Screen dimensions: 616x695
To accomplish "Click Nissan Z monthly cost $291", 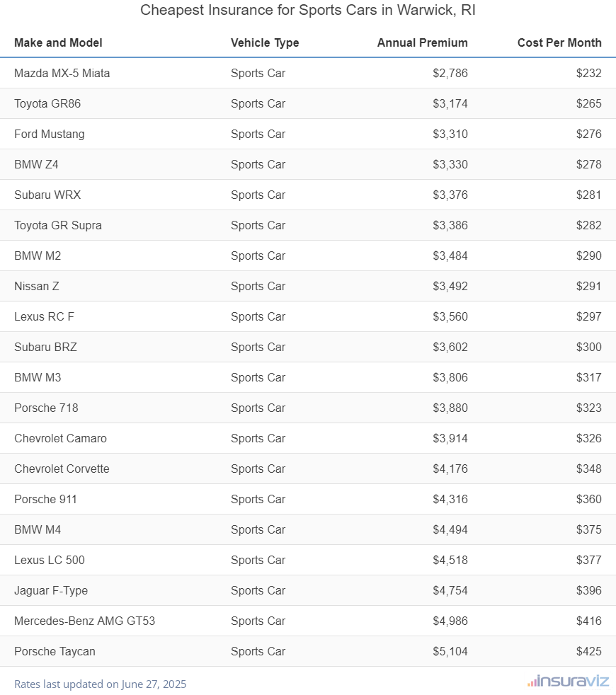I will point(588,286).
